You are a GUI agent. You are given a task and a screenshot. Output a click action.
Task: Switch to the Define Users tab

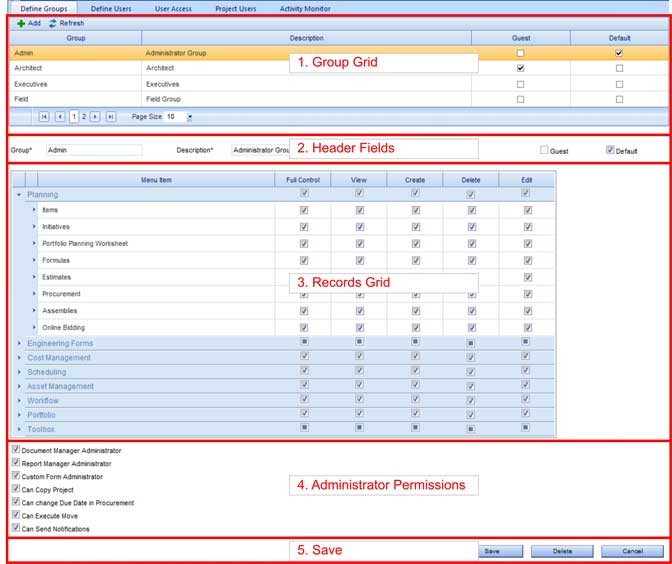tap(111, 9)
